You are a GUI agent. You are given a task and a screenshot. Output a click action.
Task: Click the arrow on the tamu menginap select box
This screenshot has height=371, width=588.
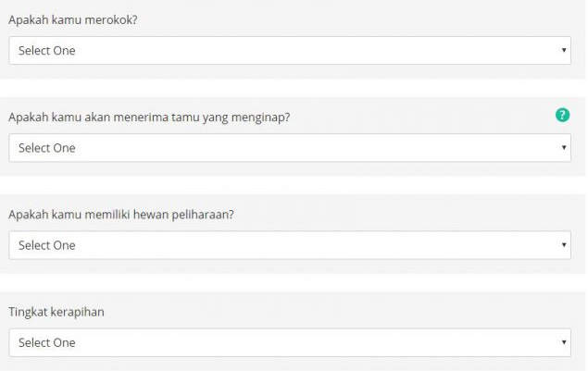click(563, 148)
